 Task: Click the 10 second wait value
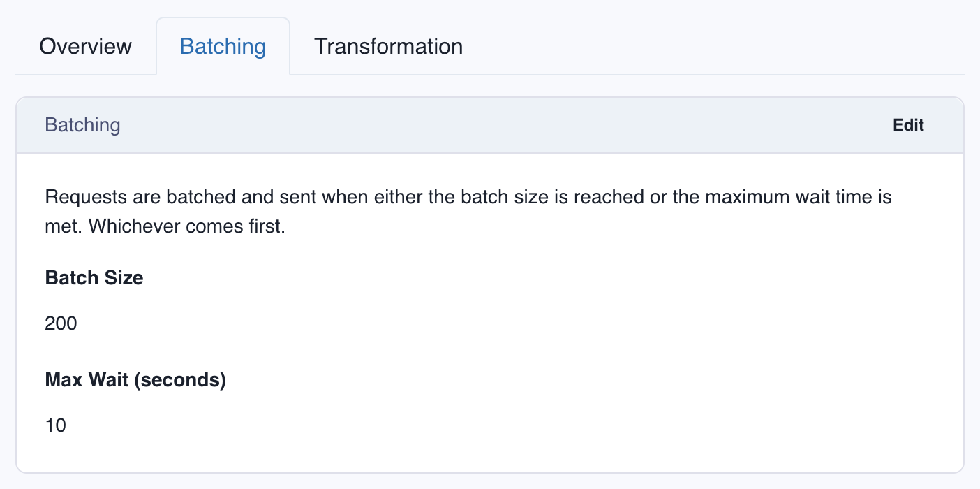coord(55,425)
